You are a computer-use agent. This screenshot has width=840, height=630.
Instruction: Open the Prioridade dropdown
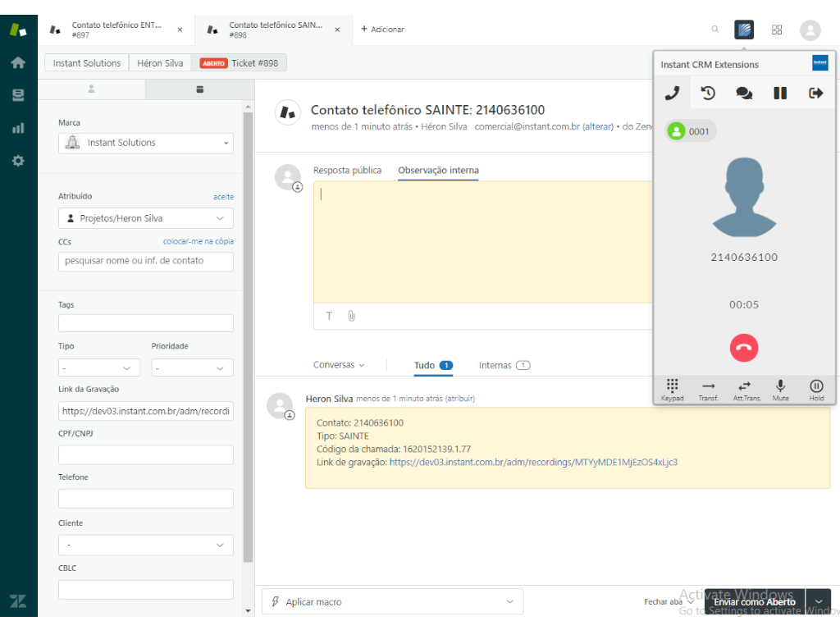pyautogui.click(x=192, y=368)
